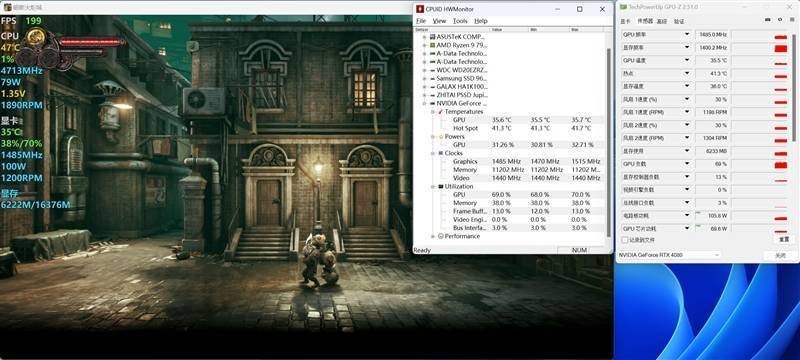Click the CPUID HWMonitor title bar icon
The height and width of the screenshot is (360, 800).
pos(420,9)
